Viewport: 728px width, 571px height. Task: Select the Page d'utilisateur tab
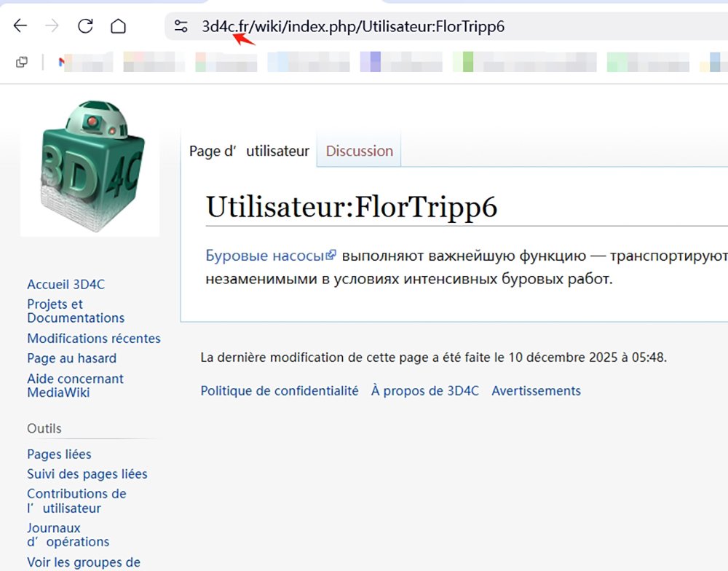[x=249, y=151]
